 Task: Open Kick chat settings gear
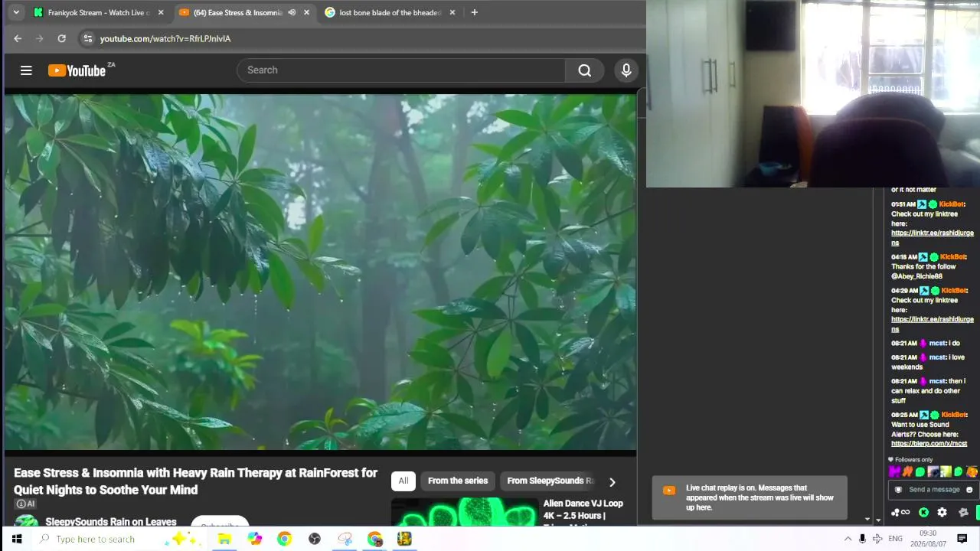click(942, 512)
